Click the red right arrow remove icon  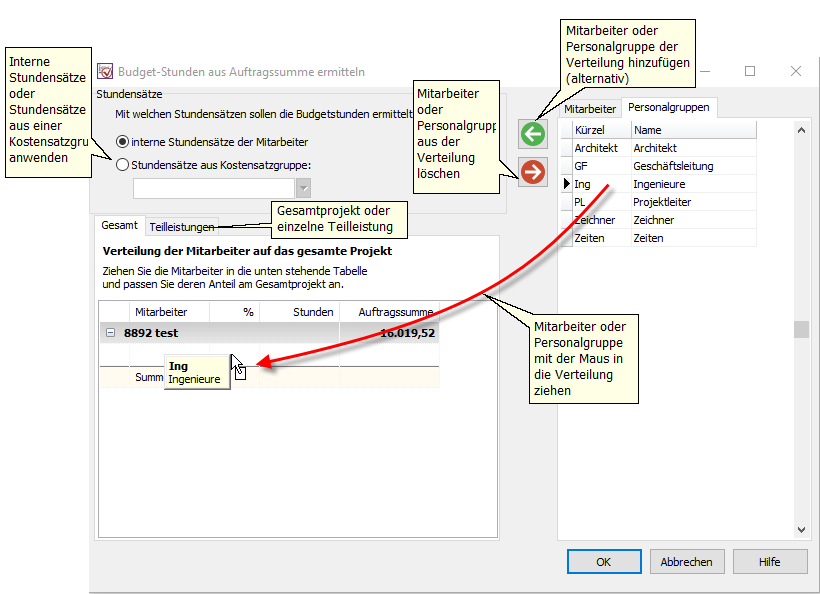[x=533, y=172]
